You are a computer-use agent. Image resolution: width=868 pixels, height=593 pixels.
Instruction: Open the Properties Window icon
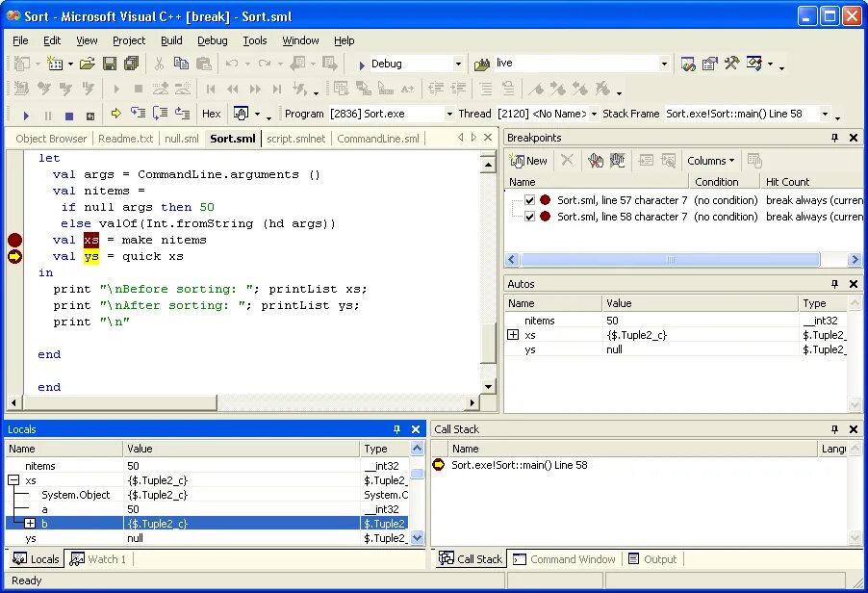pos(709,64)
